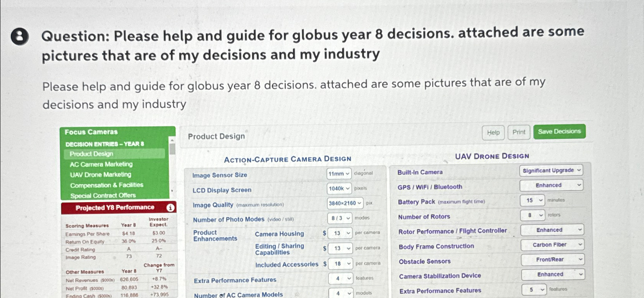This screenshot has height=298, width=644.
Task: Open the Projected Y8 Performance info icon
Action: (x=170, y=208)
